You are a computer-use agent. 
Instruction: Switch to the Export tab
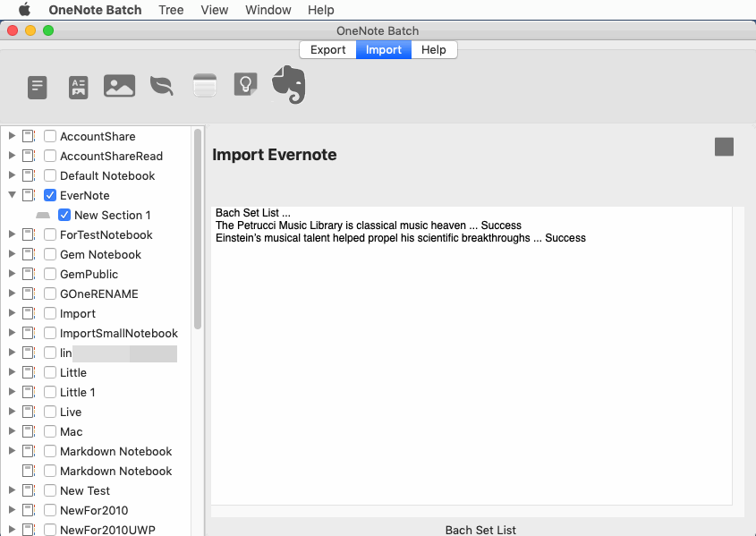point(327,50)
